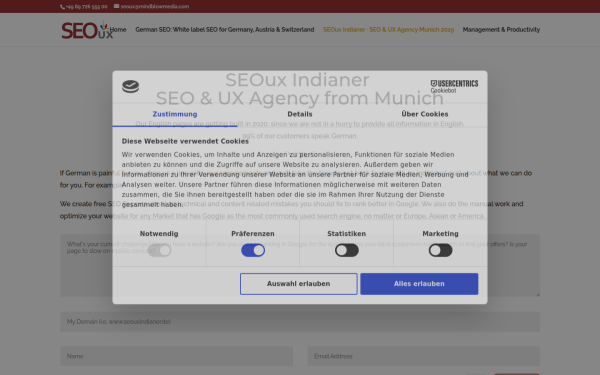Open the Über Cookies tab
The image size is (600, 375).
click(425, 114)
